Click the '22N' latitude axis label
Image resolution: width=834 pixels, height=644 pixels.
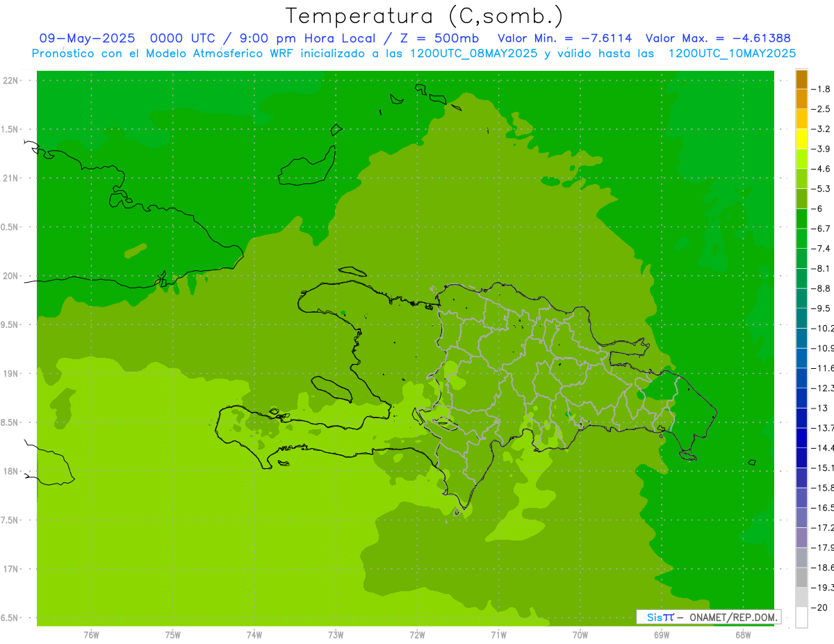click(11, 81)
